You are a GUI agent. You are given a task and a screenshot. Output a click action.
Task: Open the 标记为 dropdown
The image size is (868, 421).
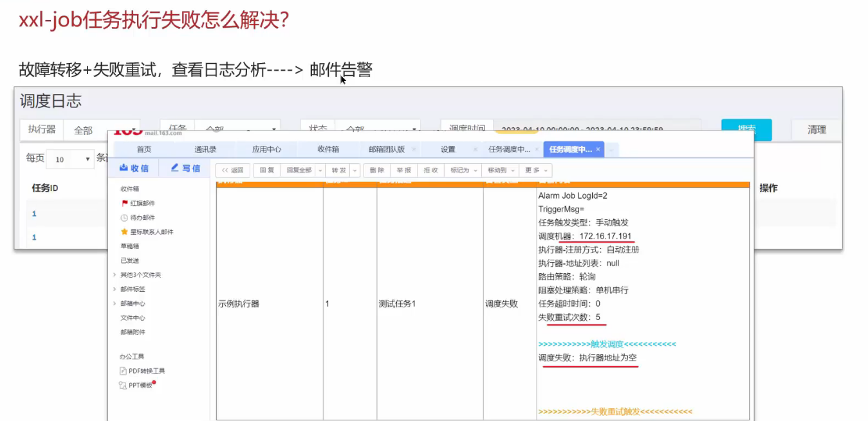pos(464,170)
